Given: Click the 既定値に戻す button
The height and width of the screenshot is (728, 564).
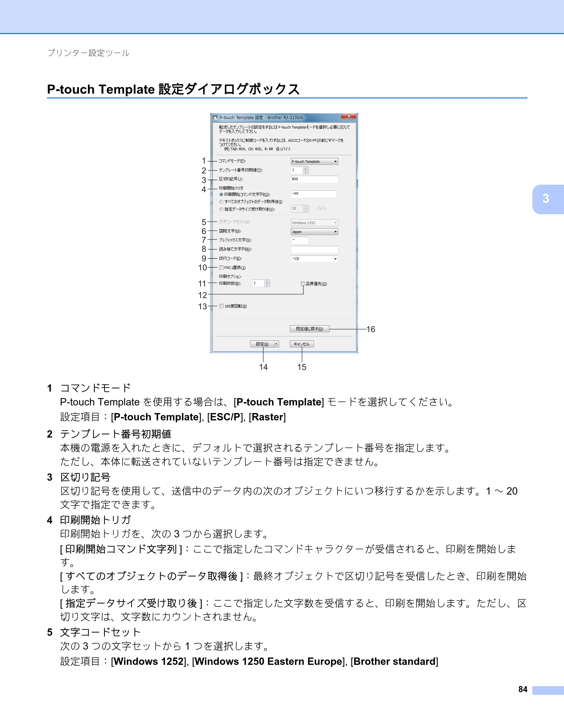Looking at the screenshot, I should click(309, 329).
